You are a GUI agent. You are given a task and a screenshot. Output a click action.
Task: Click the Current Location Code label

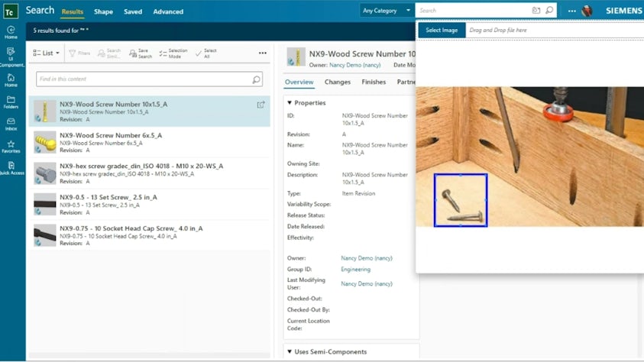coord(308,325)
